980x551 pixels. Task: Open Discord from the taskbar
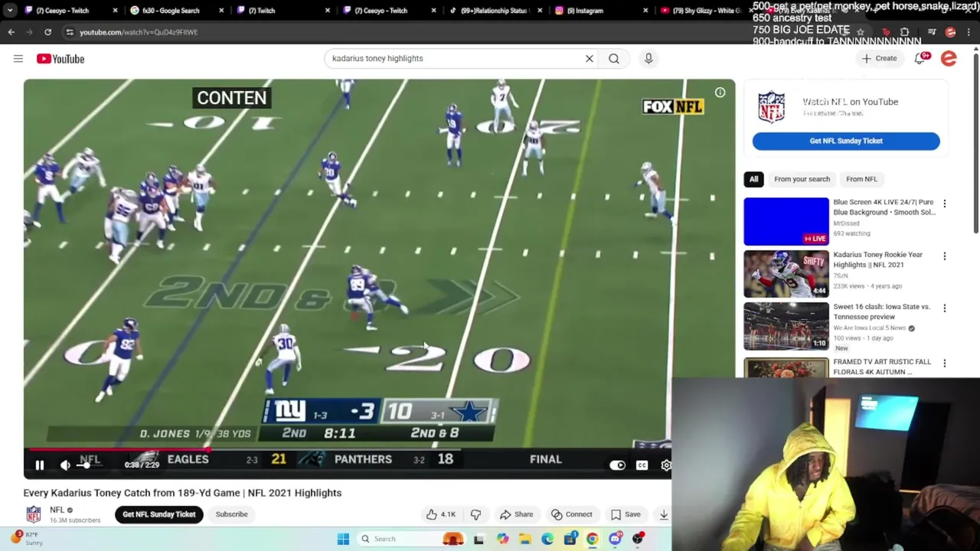click(x=616, y=539)
